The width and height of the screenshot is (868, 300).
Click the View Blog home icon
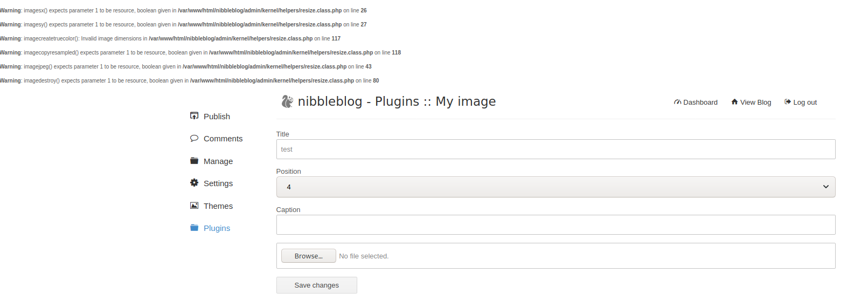click(x=734, y=102)
